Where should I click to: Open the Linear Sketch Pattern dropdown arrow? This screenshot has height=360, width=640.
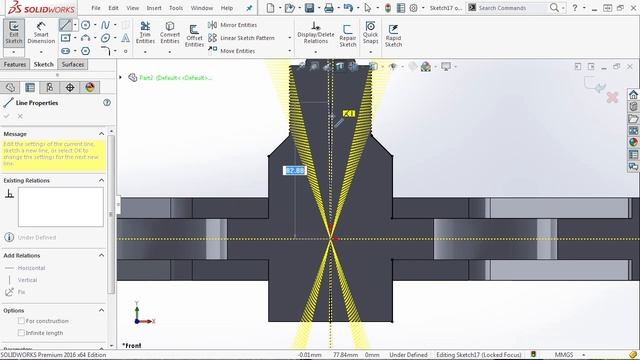pyautogui.click(x=290, y=38)
